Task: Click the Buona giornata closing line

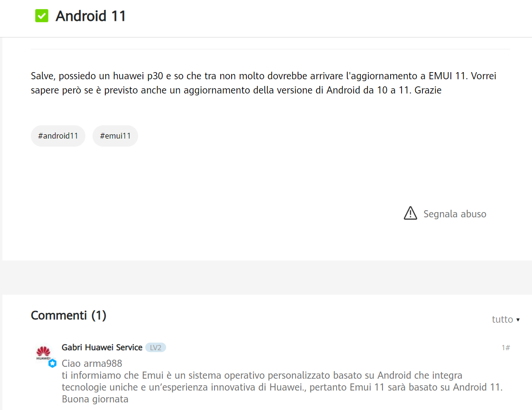Action: [x=95, y=399]
